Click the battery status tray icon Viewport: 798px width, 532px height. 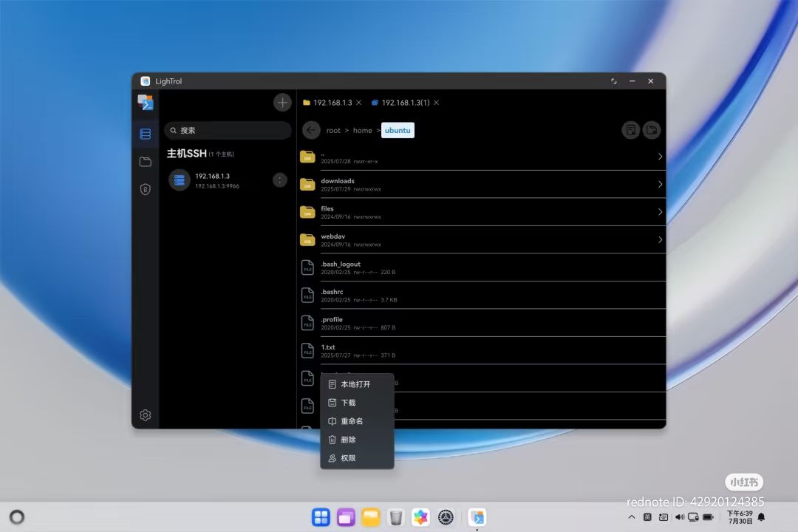(x=708, y=517)
